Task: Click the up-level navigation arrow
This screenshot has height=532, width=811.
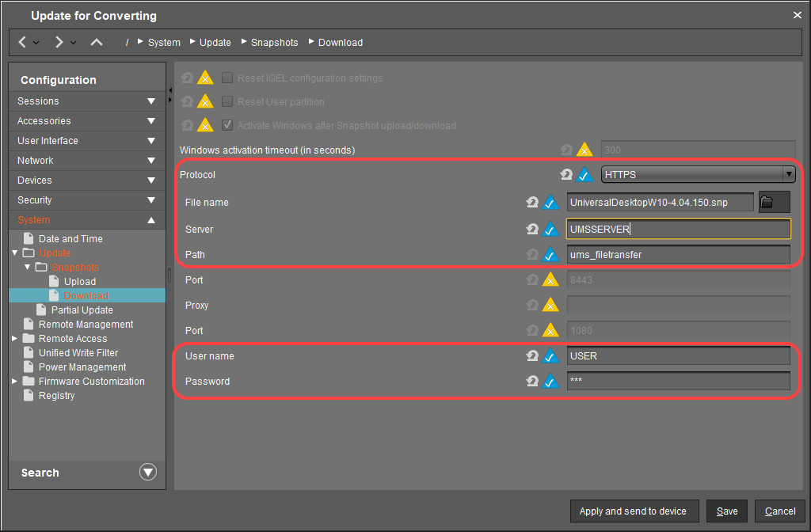Action: pos(96,42)
